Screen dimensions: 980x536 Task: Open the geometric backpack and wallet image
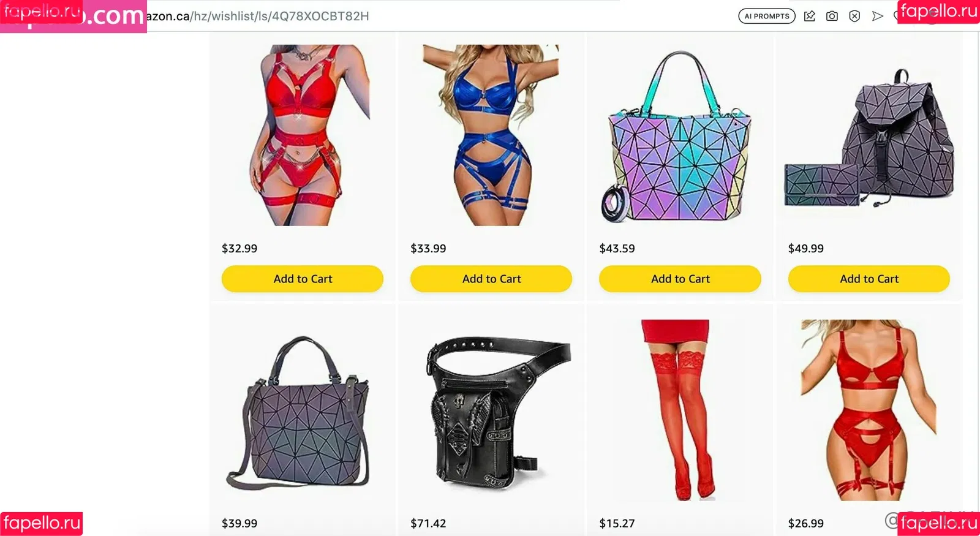pos(869,138)
